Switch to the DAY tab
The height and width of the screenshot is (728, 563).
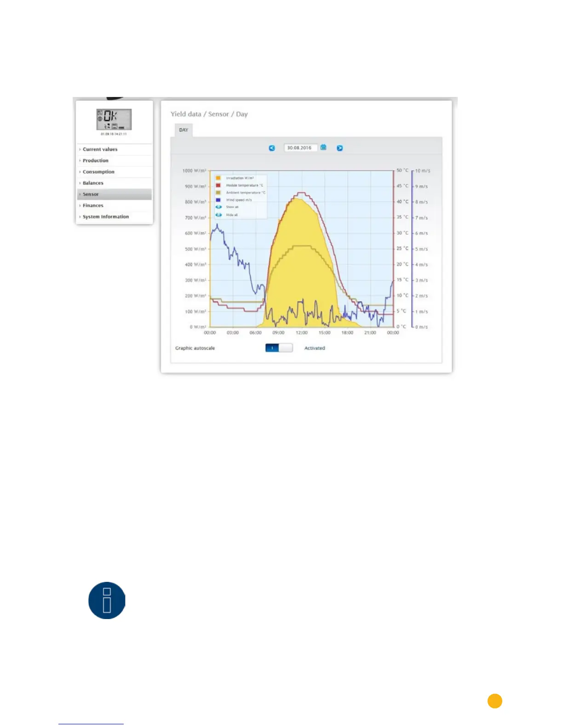[184, 130]
